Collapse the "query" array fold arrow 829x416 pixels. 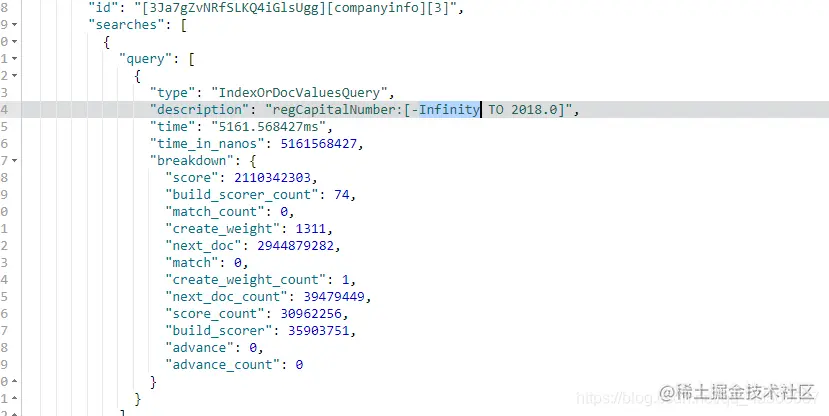(x=14, y=58)
